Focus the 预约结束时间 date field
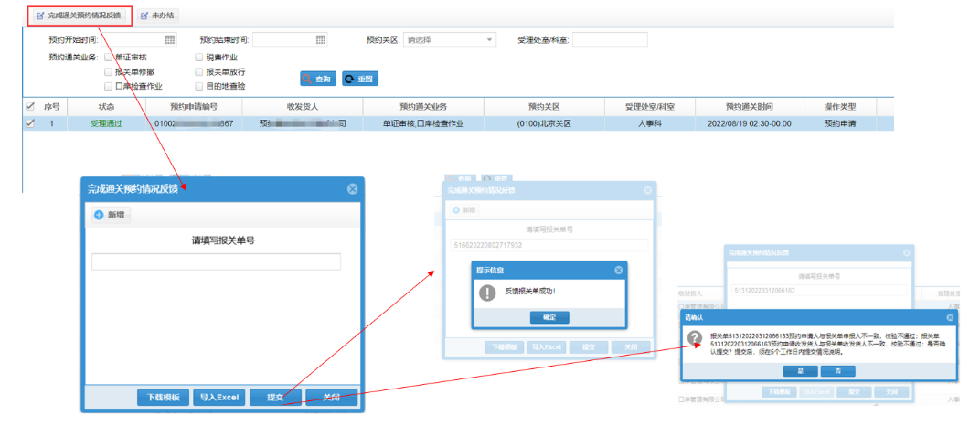Screen dimensions: 980x426 pyautogui.click(x=290, y=40)
